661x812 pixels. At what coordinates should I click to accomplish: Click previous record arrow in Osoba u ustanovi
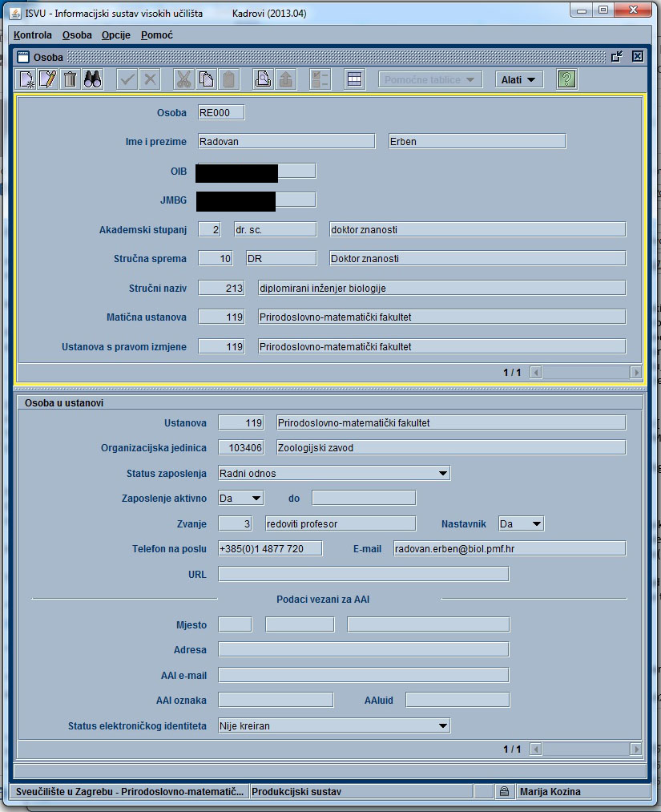[x=536, y=749]
